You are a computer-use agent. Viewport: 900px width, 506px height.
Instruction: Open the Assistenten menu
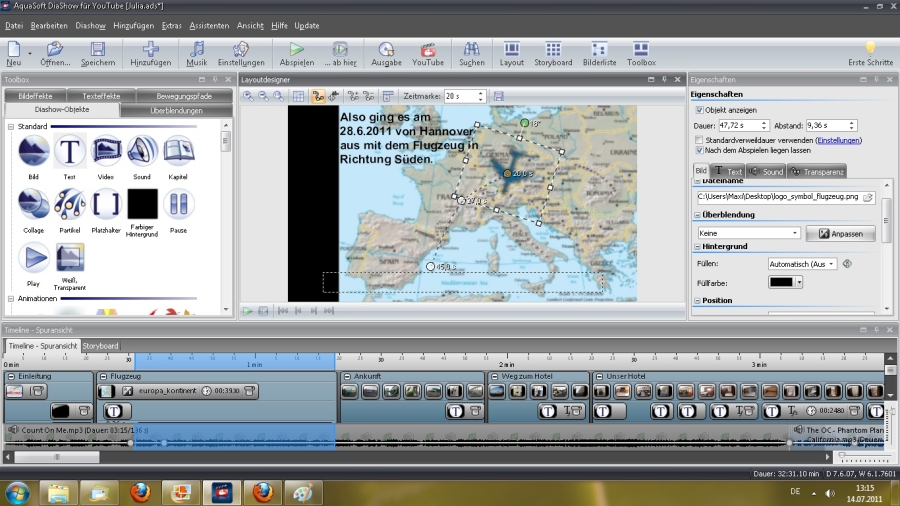tap(209, 24)
